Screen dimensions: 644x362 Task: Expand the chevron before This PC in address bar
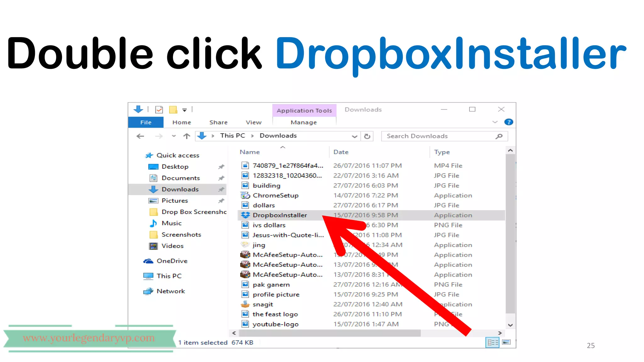(213, 136)
